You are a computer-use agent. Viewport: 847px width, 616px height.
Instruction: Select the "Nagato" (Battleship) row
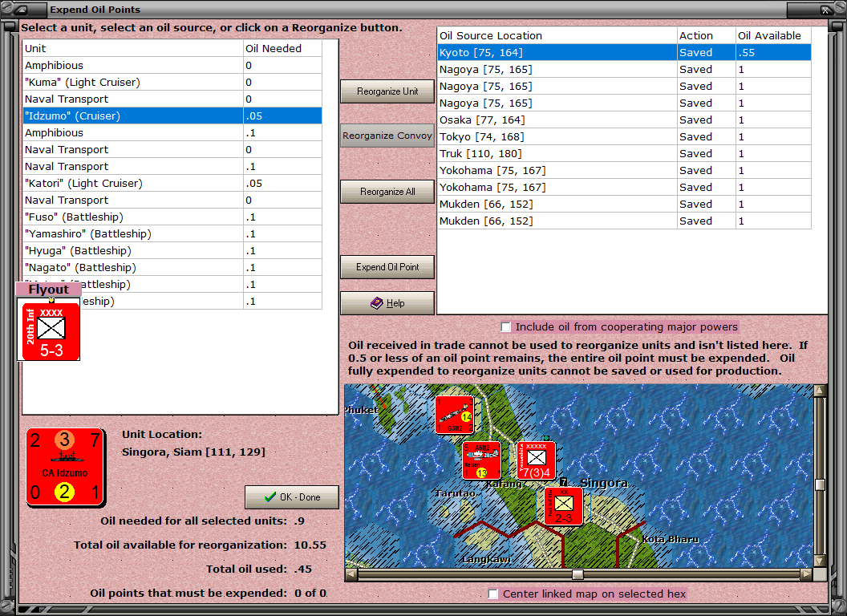(x=172, y=267)
